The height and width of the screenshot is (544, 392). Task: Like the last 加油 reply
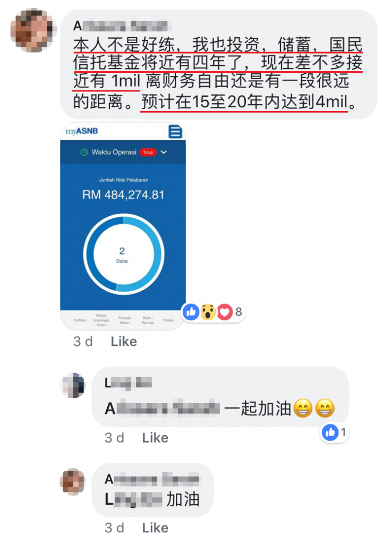pyautogui.click(x=155, y=528)
